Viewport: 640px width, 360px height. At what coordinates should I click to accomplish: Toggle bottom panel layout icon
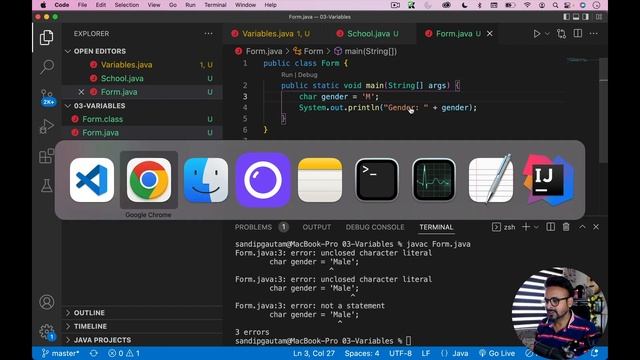coord(576,17)
